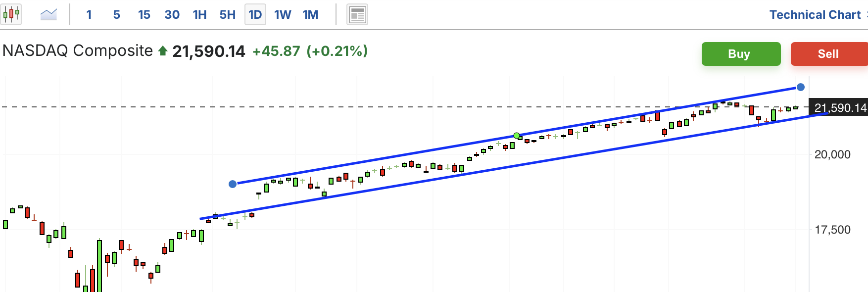Click the NASDAQ Composite title
Screen dimensions: 868x292
[x=78, y=50]
